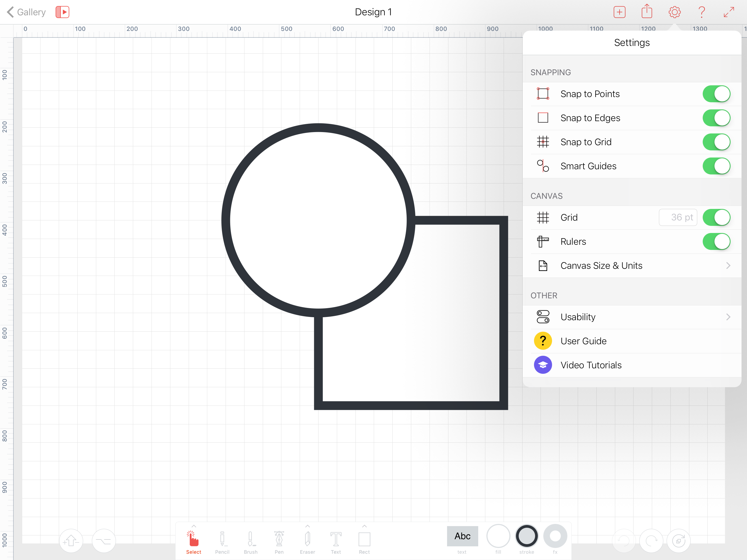Tap the shift modifier arrow button
Image resolution: width=747 pixels, height=560 pixels.
[x=71, y=541]
